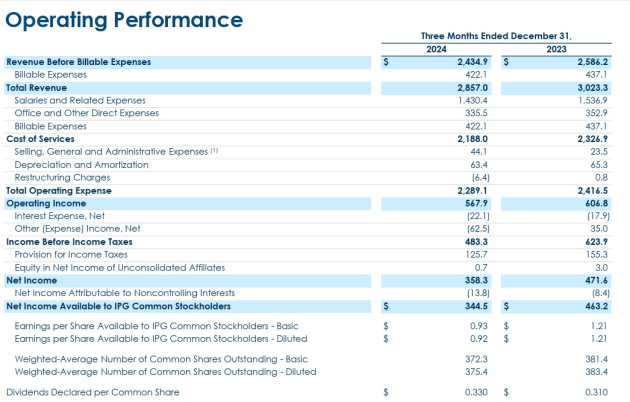Select the 'Operating Income' row label
The height and width of the screenshot is (402, 630).
pos(46,203)
